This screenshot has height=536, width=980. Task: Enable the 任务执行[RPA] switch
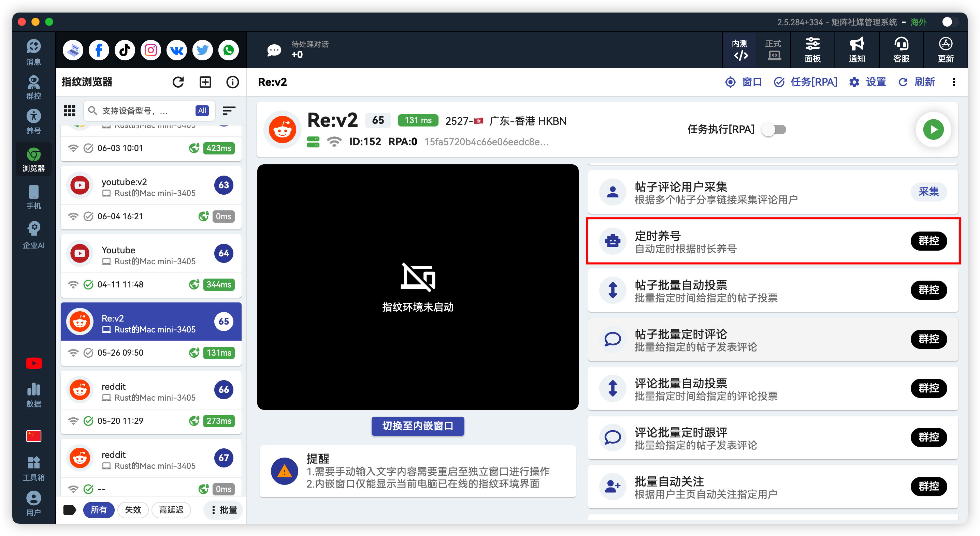(775, 130)
